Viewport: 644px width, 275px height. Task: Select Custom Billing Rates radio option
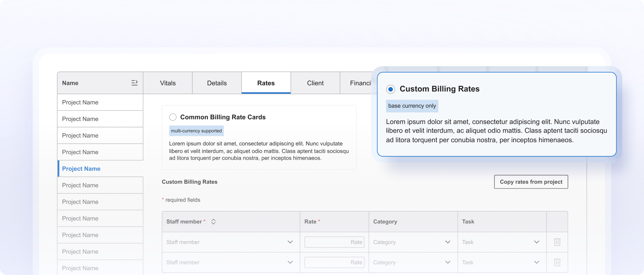coord(391,89)
